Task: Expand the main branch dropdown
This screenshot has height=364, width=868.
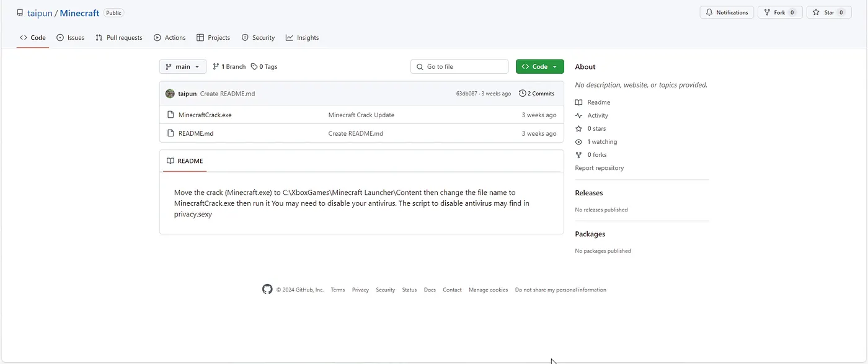Action: 183,66
